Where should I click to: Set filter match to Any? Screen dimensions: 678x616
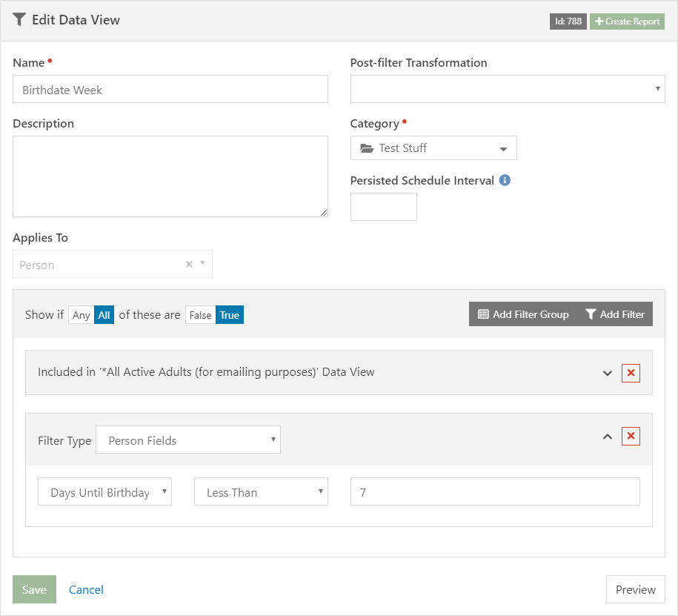coord(82,315)
